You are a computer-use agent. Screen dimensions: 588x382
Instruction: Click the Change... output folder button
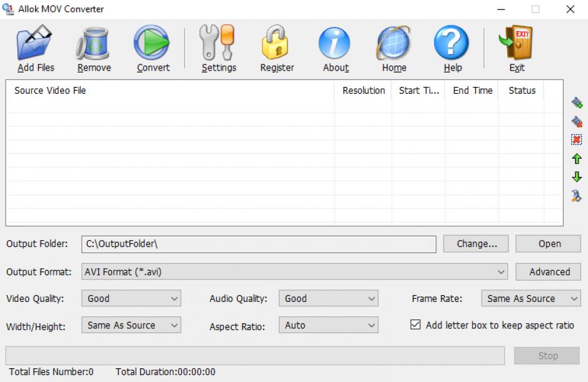476,244
